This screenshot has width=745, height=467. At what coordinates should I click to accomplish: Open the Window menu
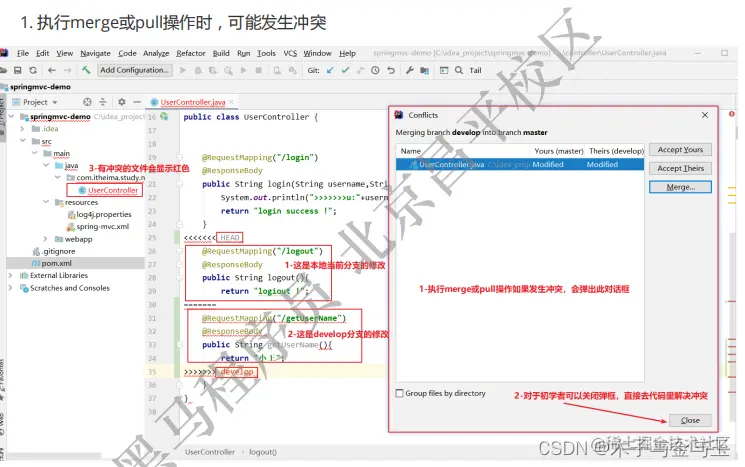click(x=317, y=53)
